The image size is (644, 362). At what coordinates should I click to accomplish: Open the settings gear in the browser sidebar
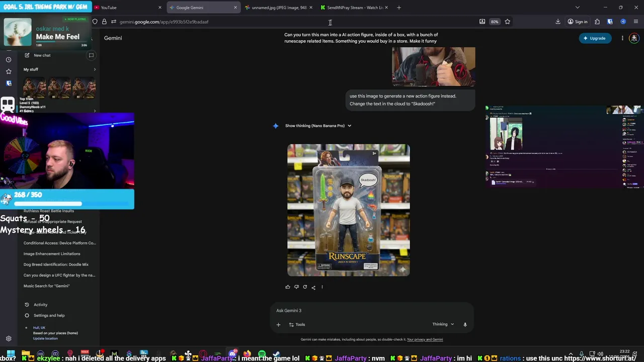(9, 339)
